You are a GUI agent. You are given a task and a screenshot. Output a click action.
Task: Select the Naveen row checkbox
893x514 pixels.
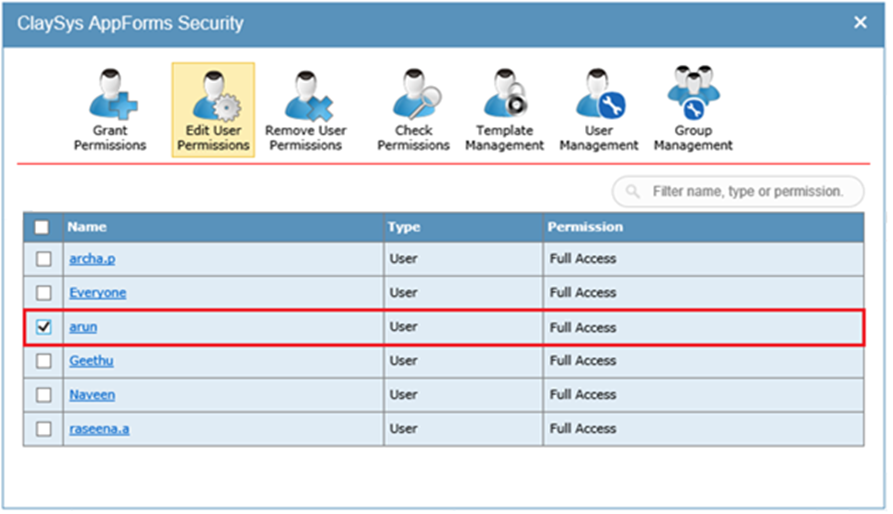pyautogui.click(x=43, y=395)
